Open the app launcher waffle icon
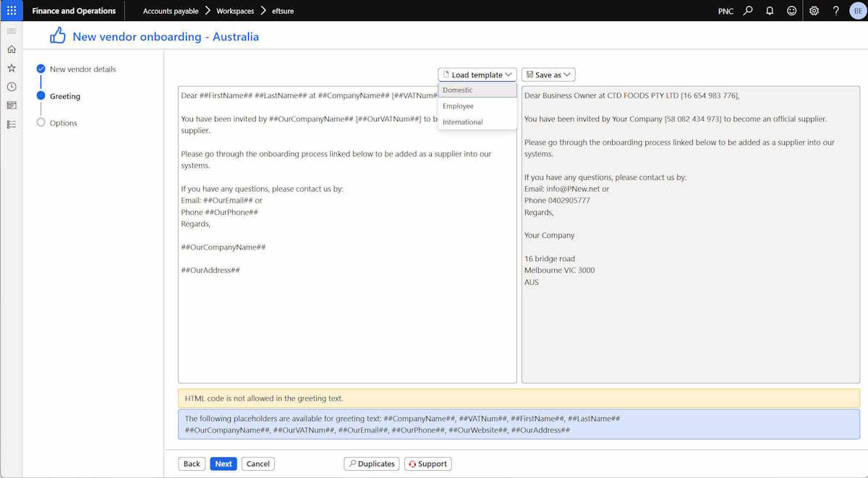 [x=11, y=11]
